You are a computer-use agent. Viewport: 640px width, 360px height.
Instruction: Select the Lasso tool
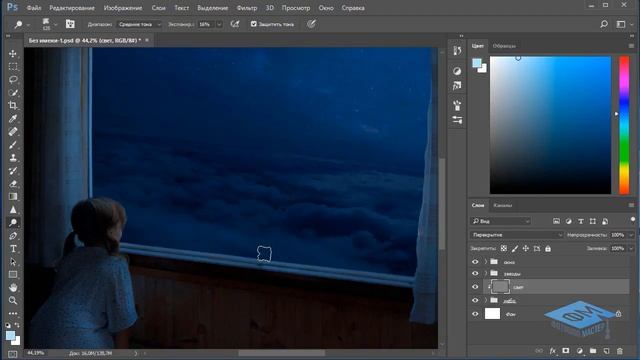(13, 80)
